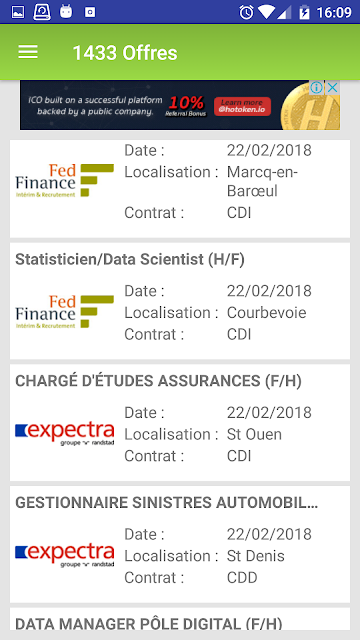Tap Fed Finance logo in Marcq-en-Barœul offer
Image resolution: width=360 pixels, height=640 pixels.
tap(64, 180)
